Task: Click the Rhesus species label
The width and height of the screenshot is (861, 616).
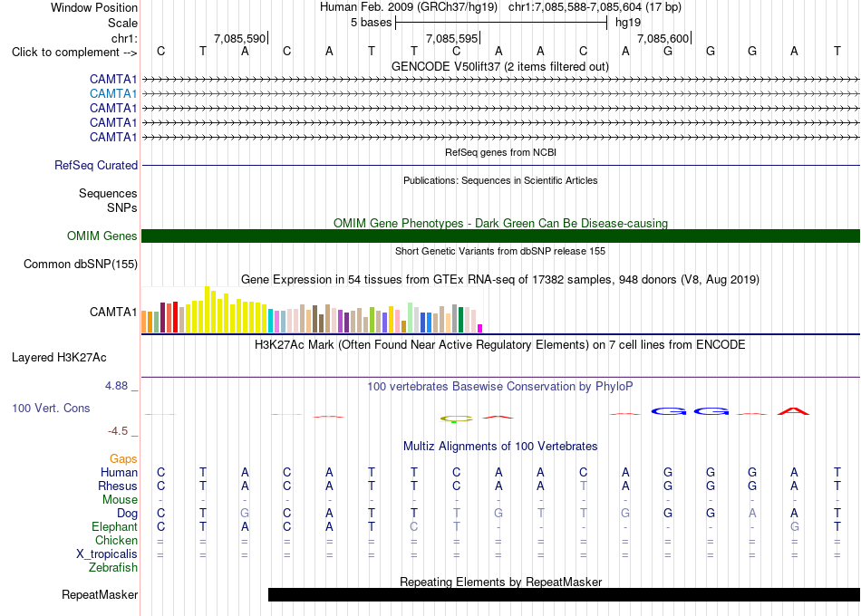Action: coord(118,486)
